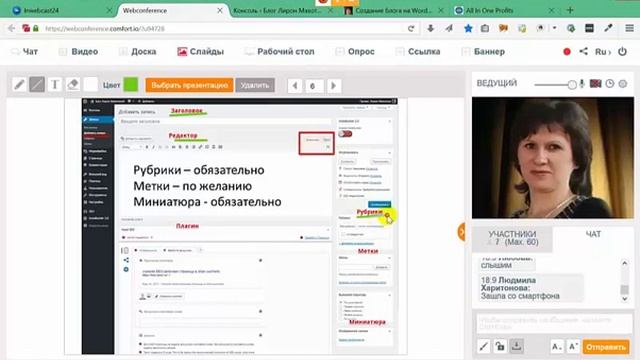The height and width of the screenshot is (360, 640).
Task: Open the Видео section
Action: coord(79,51)
